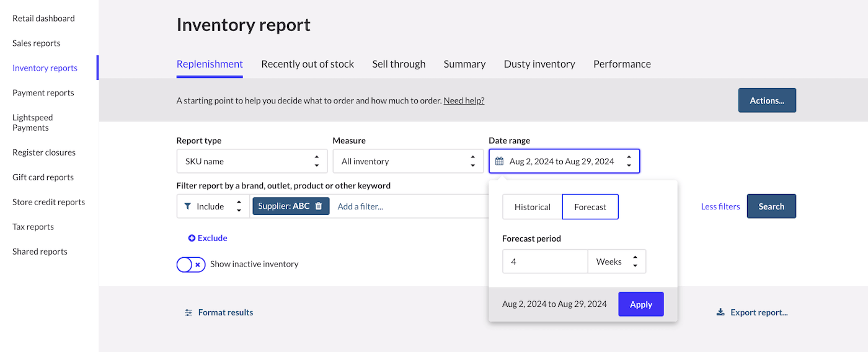
Task: Click the Need help? link
Action: click(464, 100)
